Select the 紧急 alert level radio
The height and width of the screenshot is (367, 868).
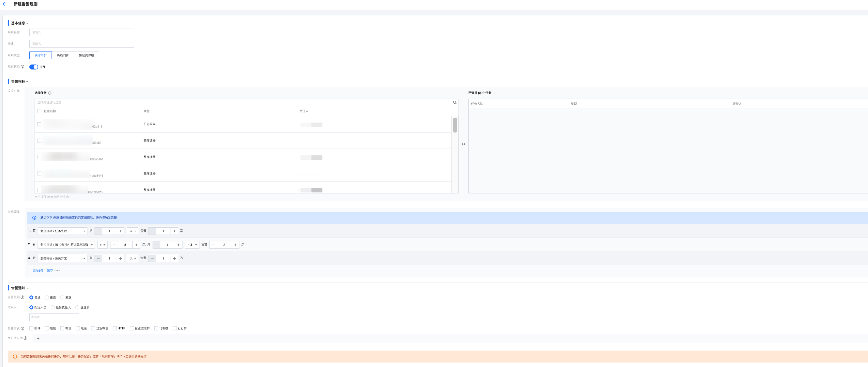(62, 298)
